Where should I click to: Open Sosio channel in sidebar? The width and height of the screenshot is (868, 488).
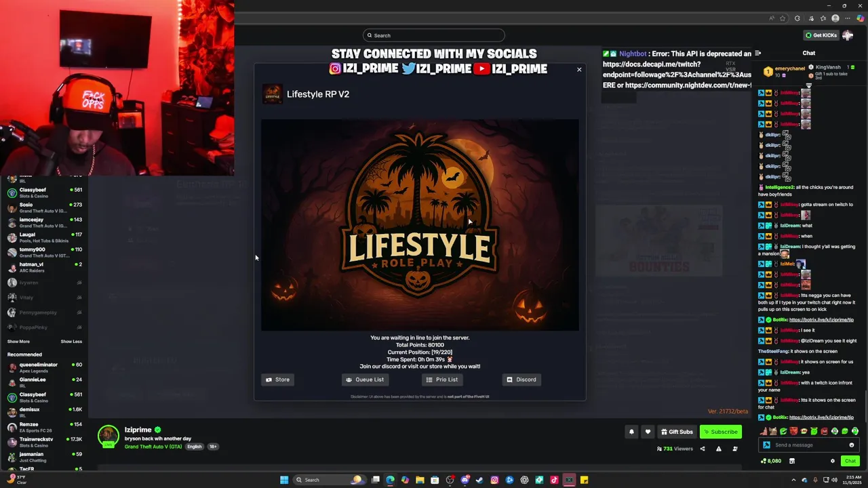44,207
